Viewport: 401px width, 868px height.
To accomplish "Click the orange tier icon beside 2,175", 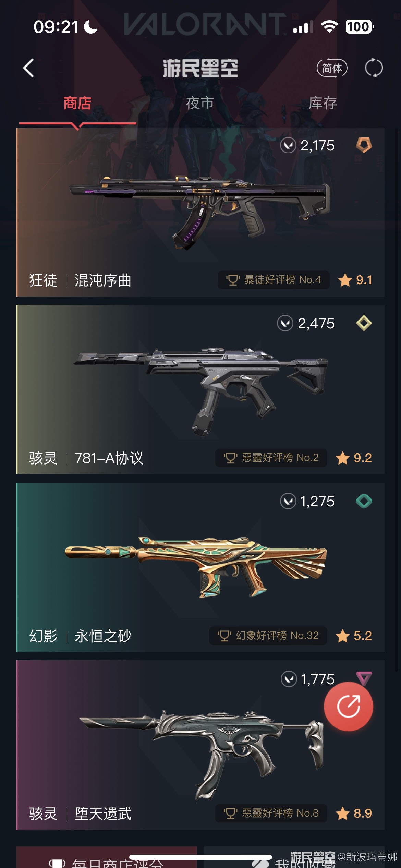I will (x=364, y=145).
